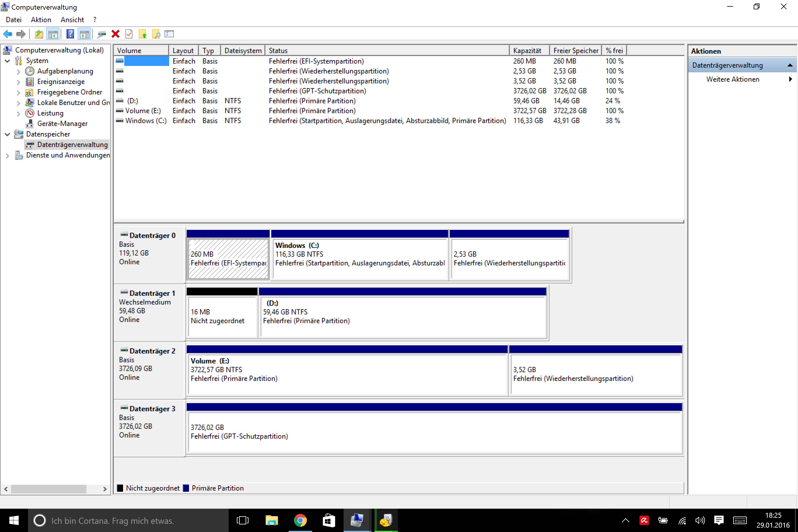
Task: Expand Dienste und Anwendungen tree node
Action: tap(8, 156)
